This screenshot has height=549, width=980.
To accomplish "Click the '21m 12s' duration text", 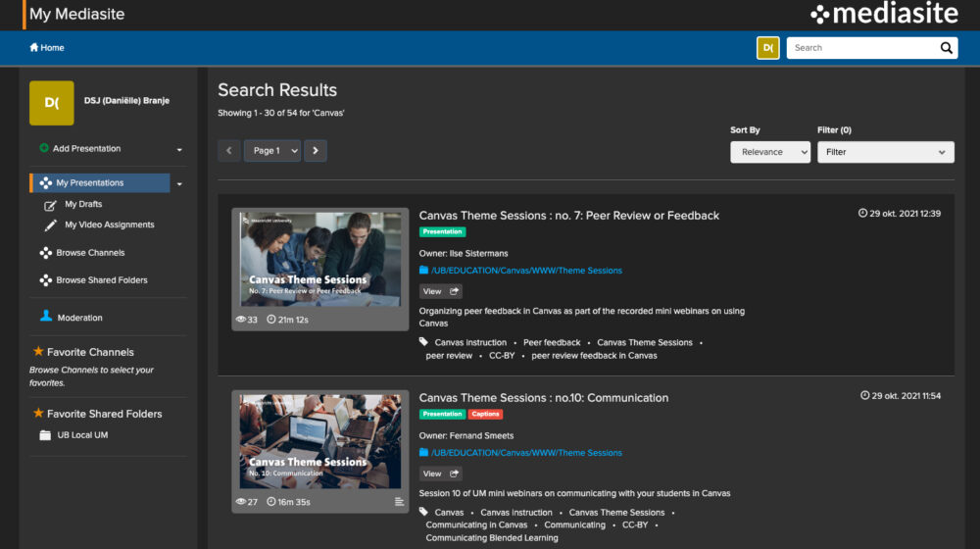I will (x=293, y=320).
